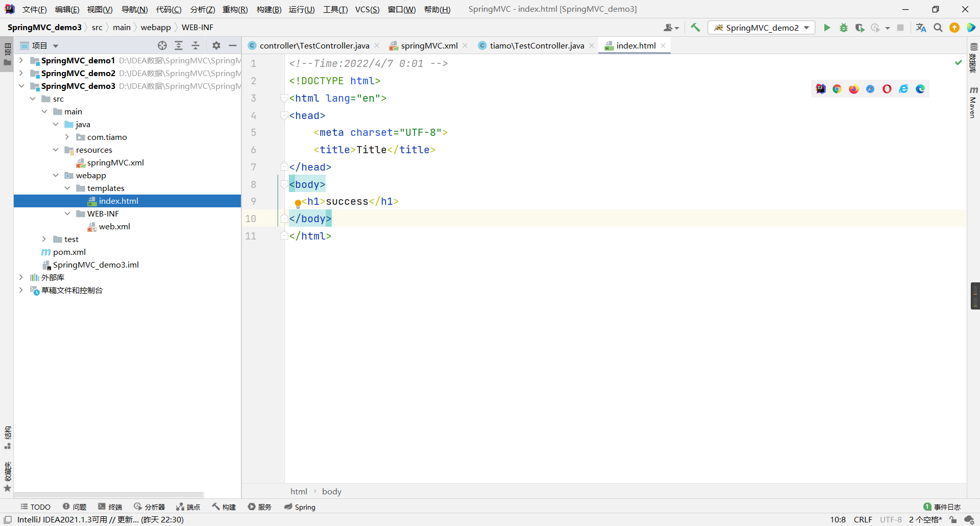Viewport: 980px width, 526px height.
Task: Open index.html in Chrome
Action: click(x=837, y=88)
